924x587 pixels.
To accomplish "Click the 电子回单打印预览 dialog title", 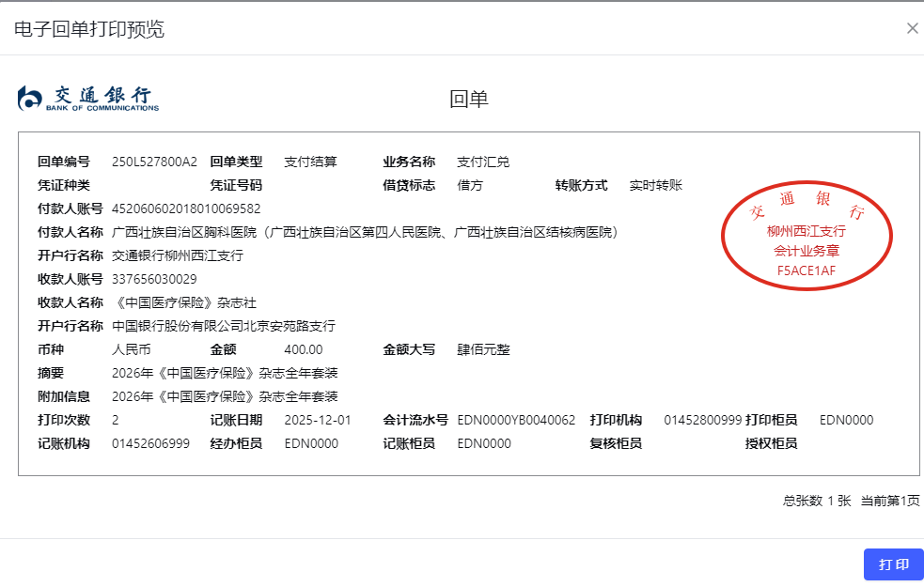I will pos(89,29).
